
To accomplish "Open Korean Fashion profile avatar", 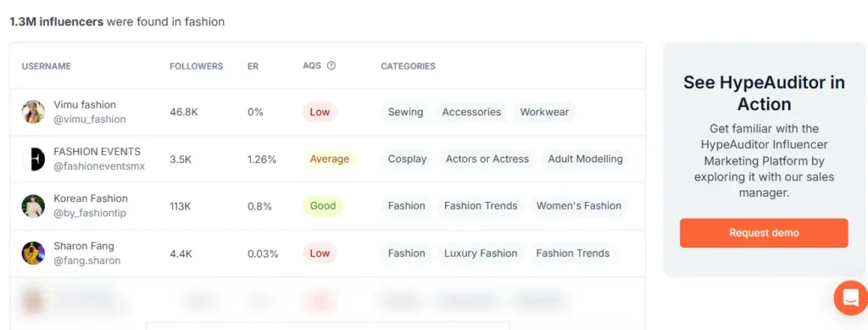I will [33, 206].
